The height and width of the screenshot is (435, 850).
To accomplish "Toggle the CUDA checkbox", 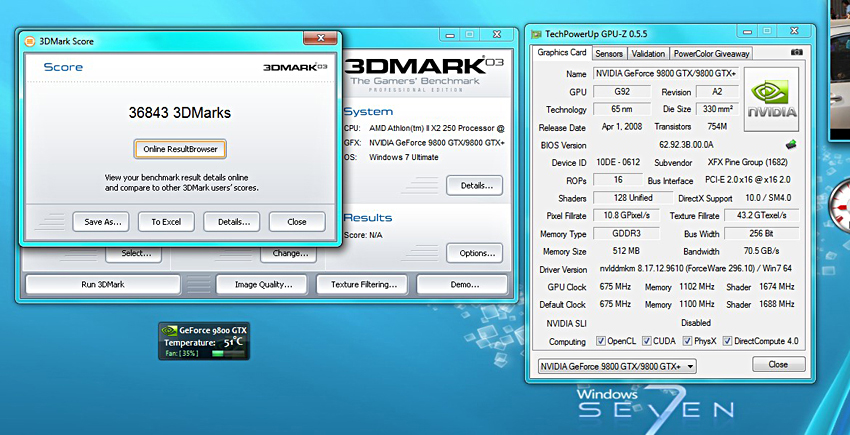I will (646, 341).
